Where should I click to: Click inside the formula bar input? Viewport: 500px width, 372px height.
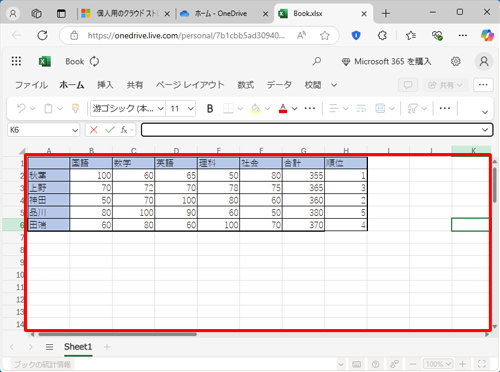[x=312, y=130]
